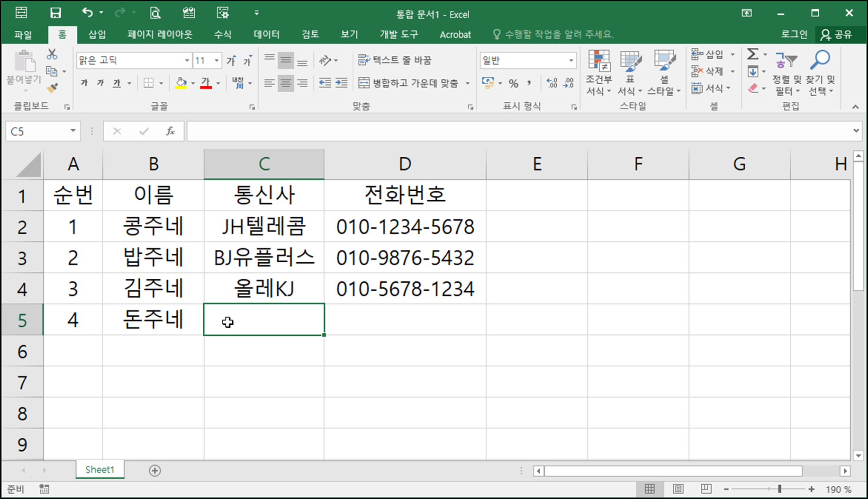This screenshot has width=868, height=499.
Task: Open the font name dropdown (맑은 고딕)
Action: (x=187, y=61)
